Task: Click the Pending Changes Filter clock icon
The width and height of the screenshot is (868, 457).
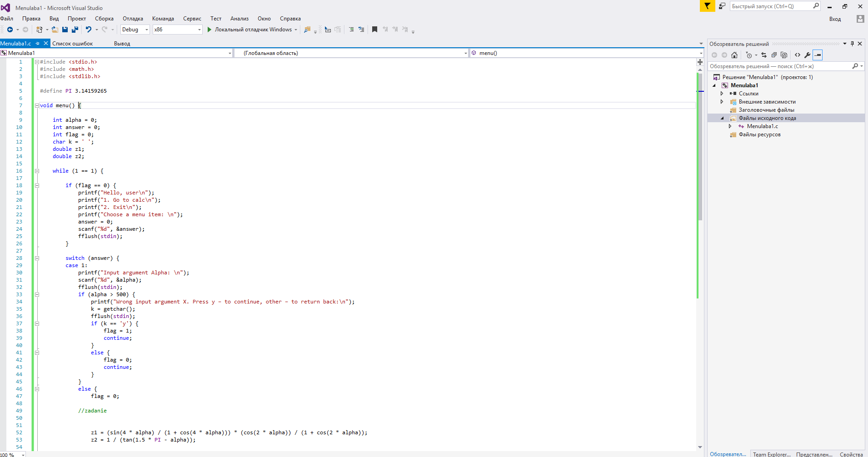Action: (x=749, y=55)
